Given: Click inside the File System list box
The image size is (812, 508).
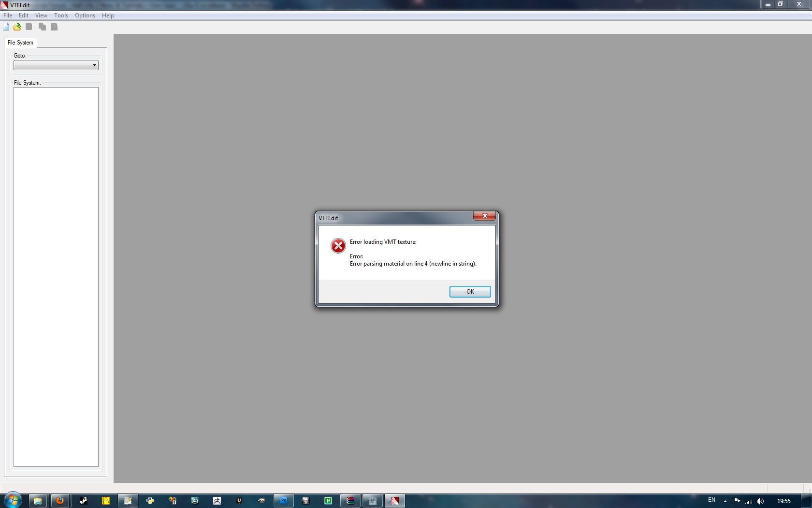Looking at the screenshot, I should (x=56, y=276).
